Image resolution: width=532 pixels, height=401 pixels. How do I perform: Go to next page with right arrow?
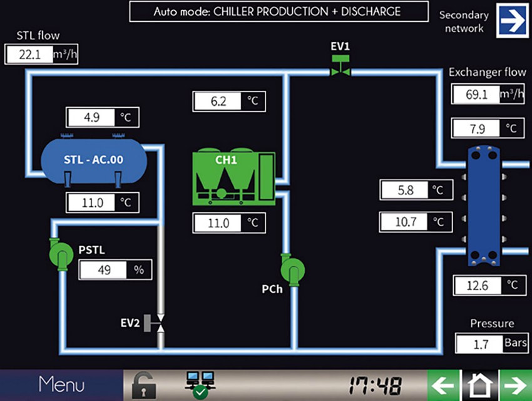[x=516, y=385]
